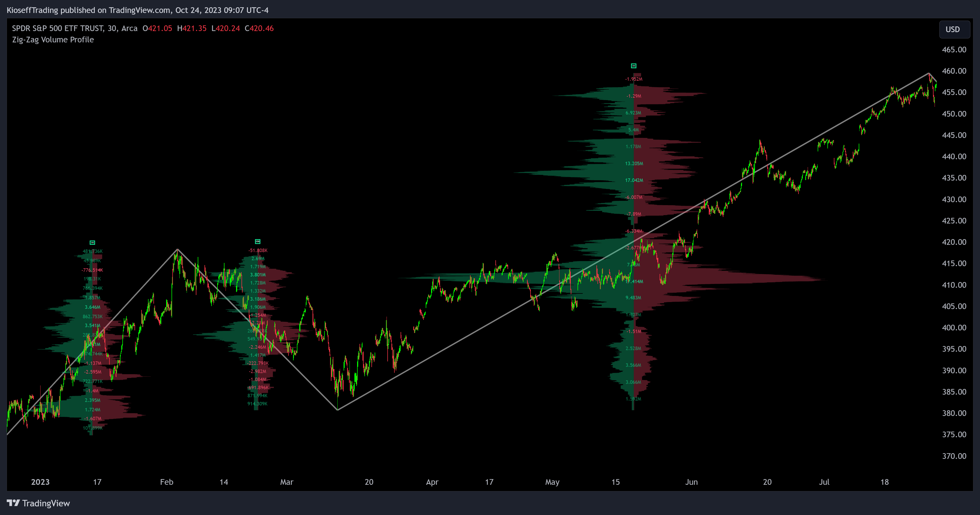
Task: Click the -51.808K volume delta label
Action: coord(258,250)
